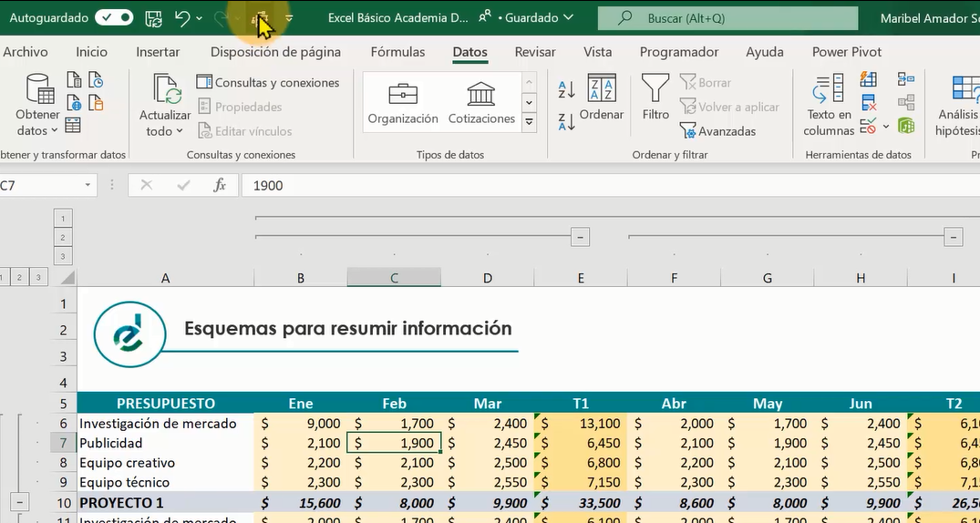This screenshot has height=523, width=980.
Task: Collapse the T1 column group
Action: point(581,237)
